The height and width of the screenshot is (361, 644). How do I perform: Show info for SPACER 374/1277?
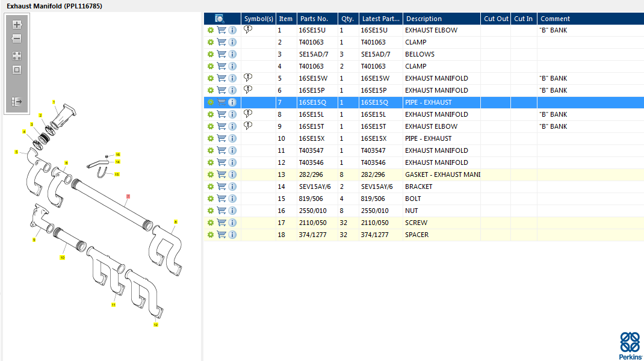[x=232, y=235]
